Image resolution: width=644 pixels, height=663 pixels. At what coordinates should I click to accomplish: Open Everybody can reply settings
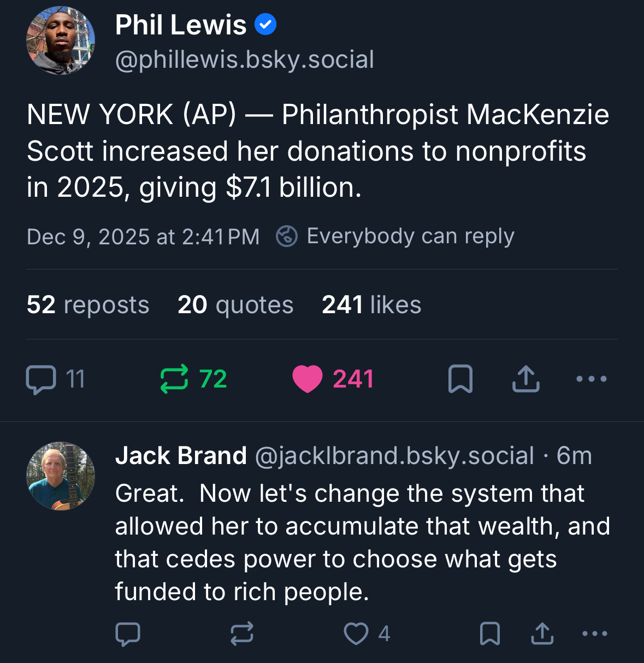point(395,236)
